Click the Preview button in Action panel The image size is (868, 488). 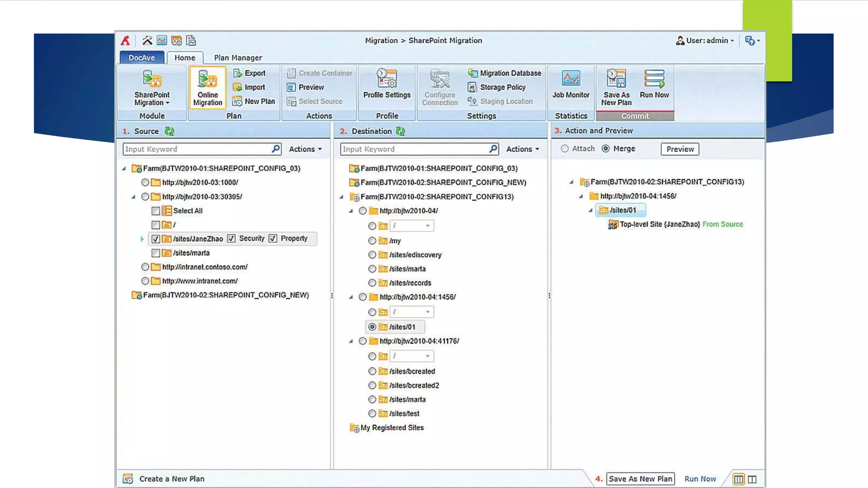[679, 149]
